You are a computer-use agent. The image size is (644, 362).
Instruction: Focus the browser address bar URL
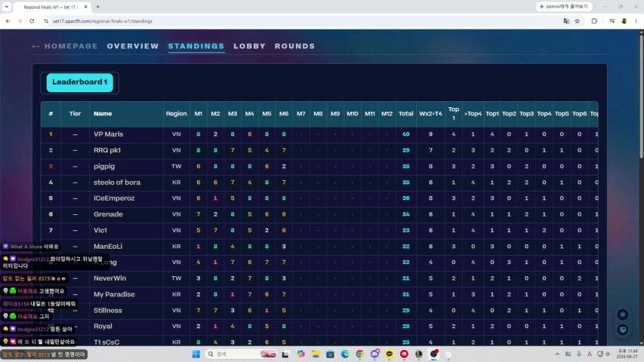click(x=103, y=21)
